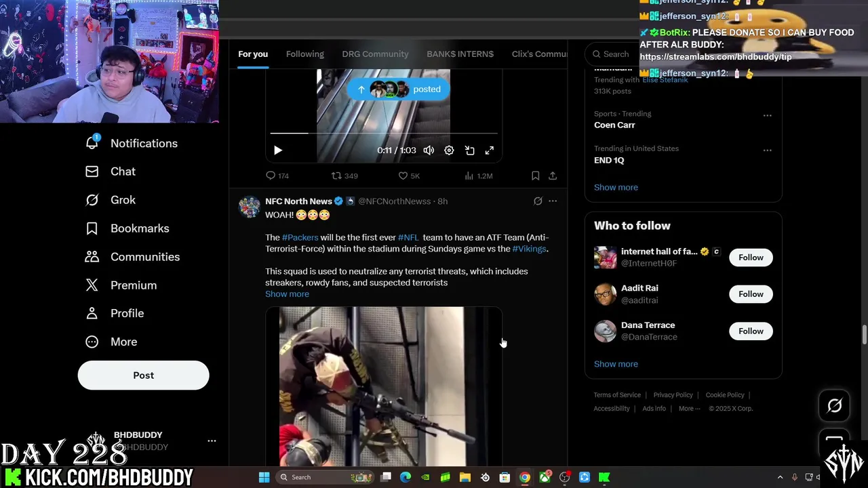Screen dimensions: 868x488
Task: Repost the post with 349 reposts
Action: 344,176
